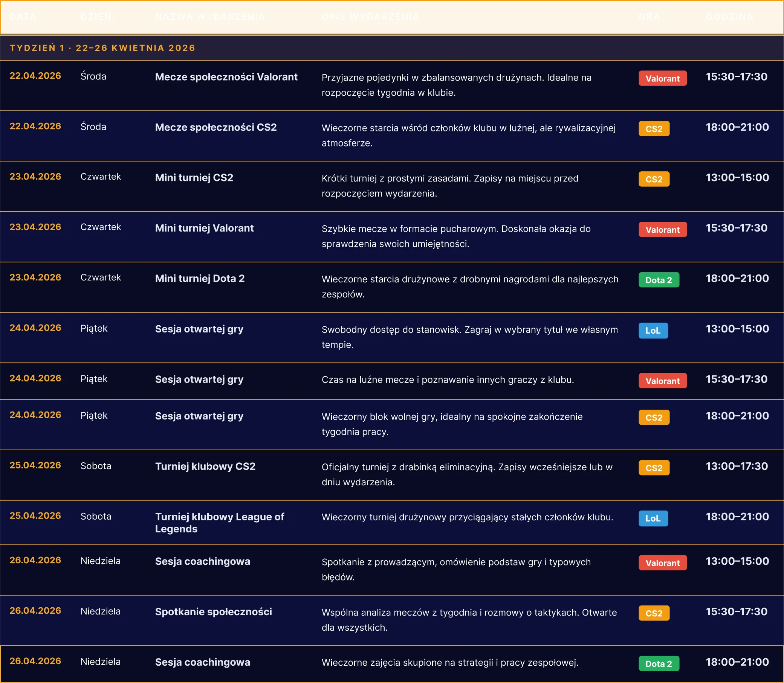Click the DZIEŃ column header
This screenshot has width=784, height=683.
[96, 17]
